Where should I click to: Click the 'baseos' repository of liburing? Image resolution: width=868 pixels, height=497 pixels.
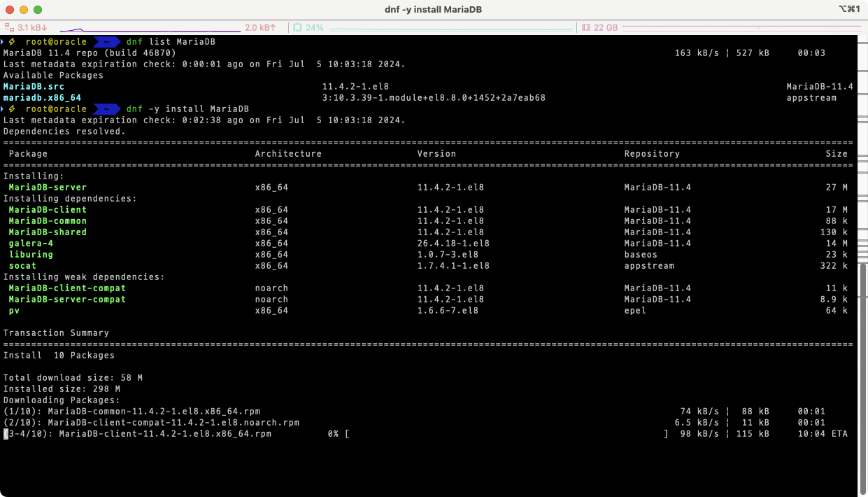641,255
